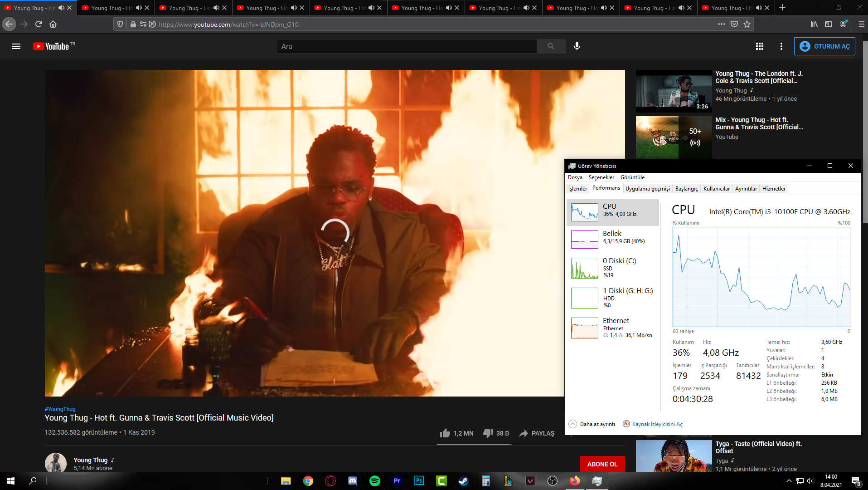Open Tyga - Taste video title
868x490 pixels.
758,447
